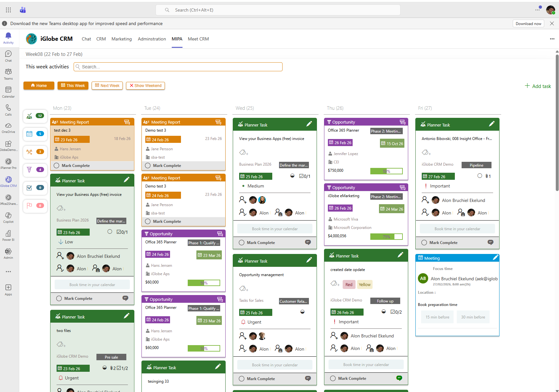Open OneDrive in the left rail
559x392 pixels.
click(x=8, y=127)
